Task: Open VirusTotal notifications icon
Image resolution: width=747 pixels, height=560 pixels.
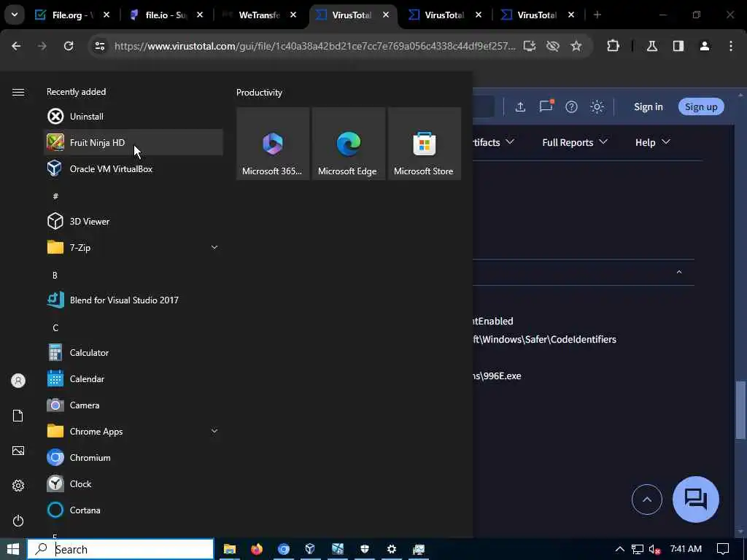Action: (546, 106)
